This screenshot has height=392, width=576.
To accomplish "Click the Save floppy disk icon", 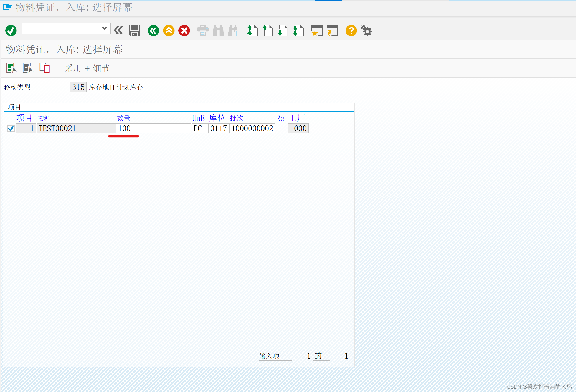I will [134, 30].
